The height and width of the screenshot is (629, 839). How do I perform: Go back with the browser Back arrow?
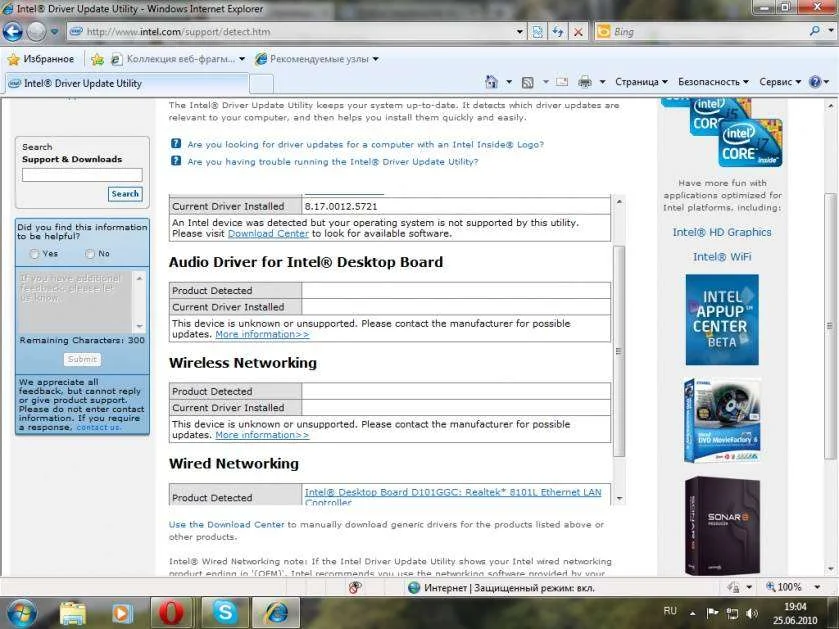(x=13, y=32)
